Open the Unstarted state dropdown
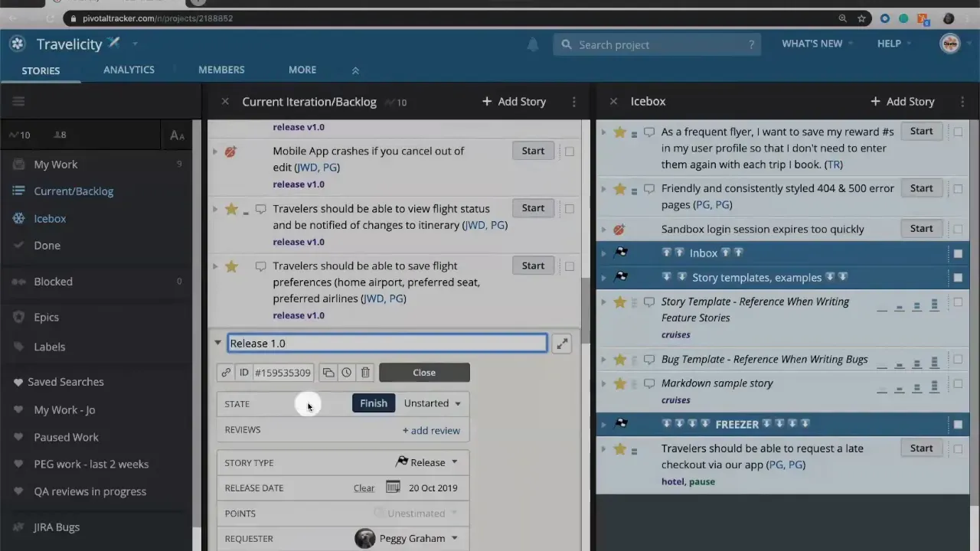The width and height of the screenshot is (980, 551). point(432,403)
